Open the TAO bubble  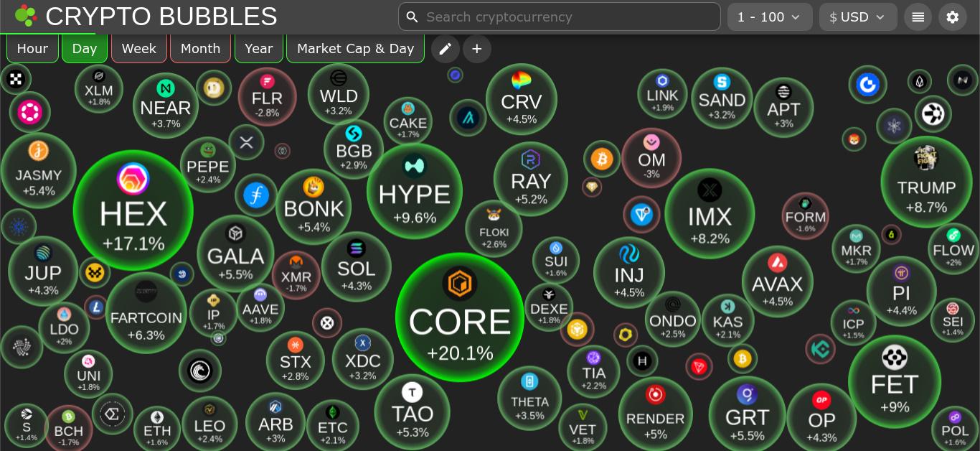413,412
